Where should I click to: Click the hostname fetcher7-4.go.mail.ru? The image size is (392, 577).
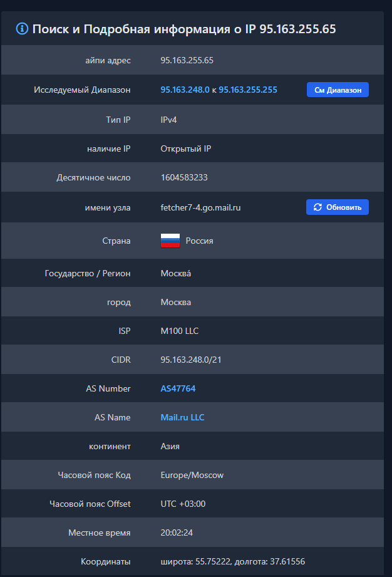point(200,207)
